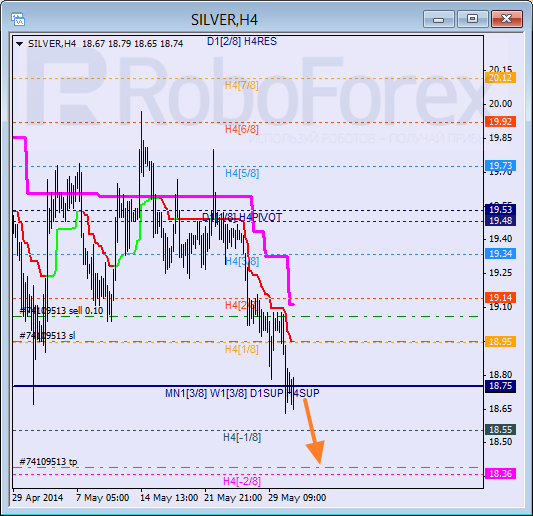
Task: Click the #74109513 tp take profit label
Action: [48, 462]
